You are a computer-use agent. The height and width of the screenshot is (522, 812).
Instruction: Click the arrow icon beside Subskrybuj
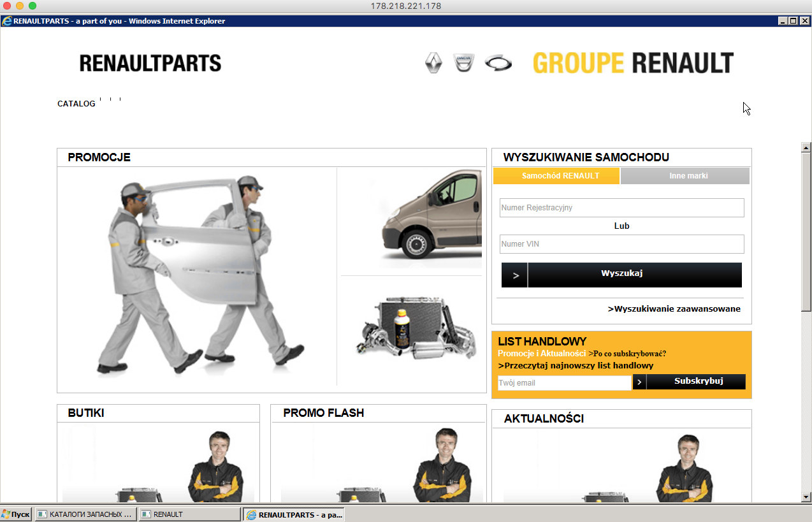[639, 382]
